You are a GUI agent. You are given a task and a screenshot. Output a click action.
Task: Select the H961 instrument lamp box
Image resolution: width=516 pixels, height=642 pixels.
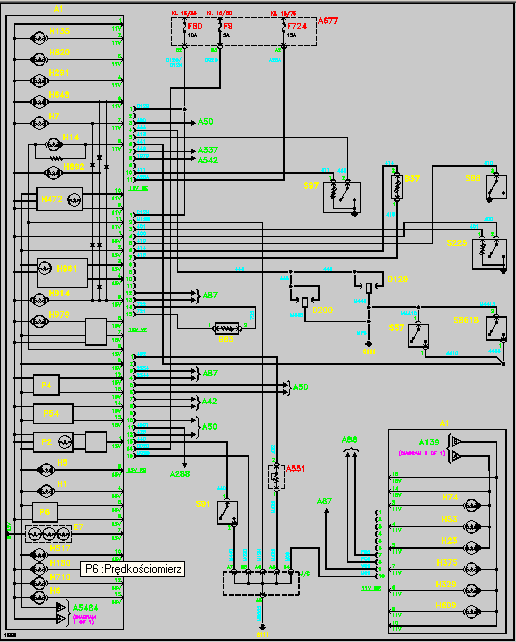pyautogui.click(x=62, y=273)
